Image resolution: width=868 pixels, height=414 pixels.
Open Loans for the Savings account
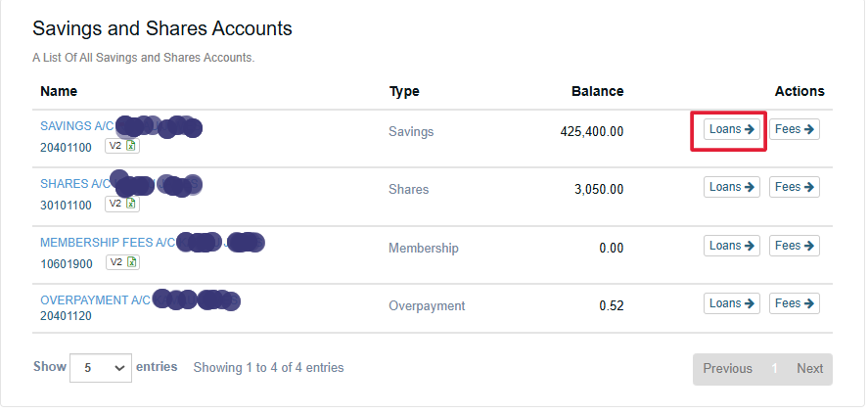(732, 129)
